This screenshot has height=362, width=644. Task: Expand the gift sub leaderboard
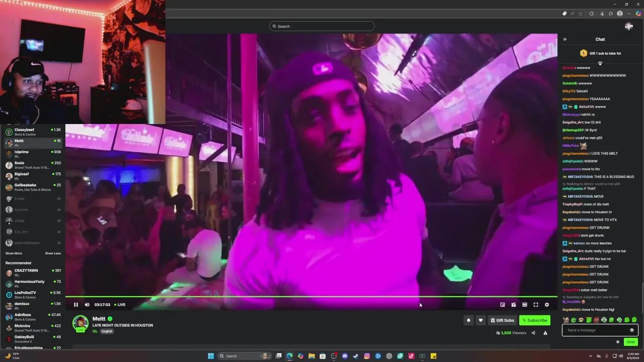coord(600,63)
